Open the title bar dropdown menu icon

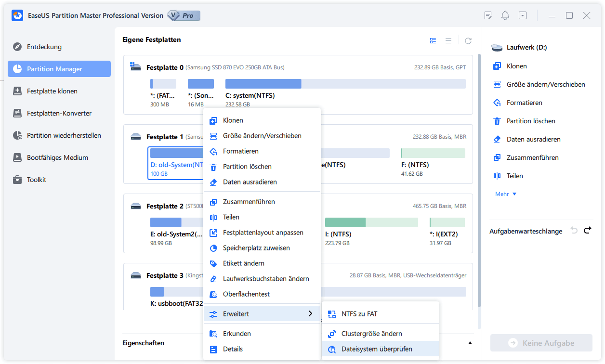pos(523,15)
